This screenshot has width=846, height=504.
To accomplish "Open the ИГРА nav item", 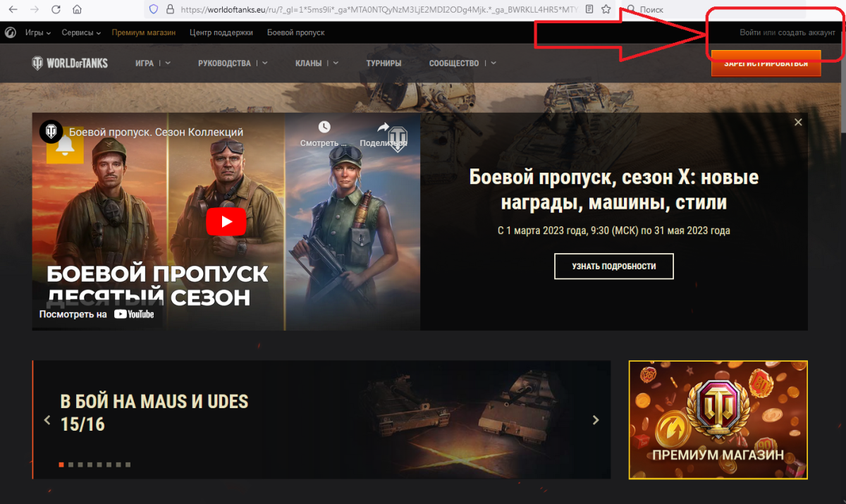I will pyautogui.click(x=145, y=63).
